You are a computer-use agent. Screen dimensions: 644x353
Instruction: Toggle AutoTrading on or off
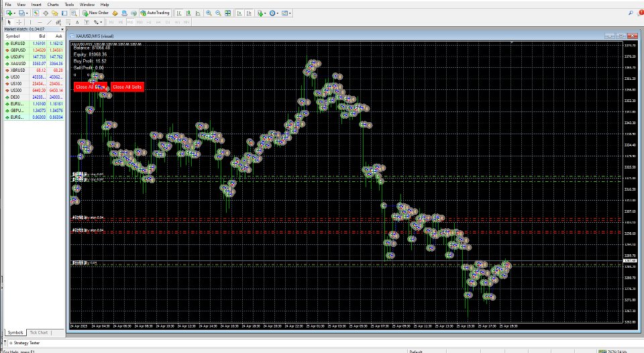point(155,13)
